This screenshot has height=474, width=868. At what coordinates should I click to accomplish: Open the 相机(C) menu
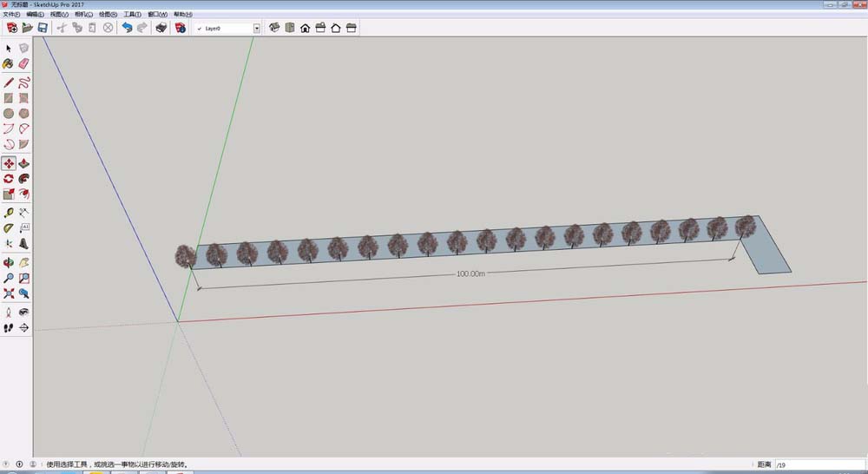[82, 15]
